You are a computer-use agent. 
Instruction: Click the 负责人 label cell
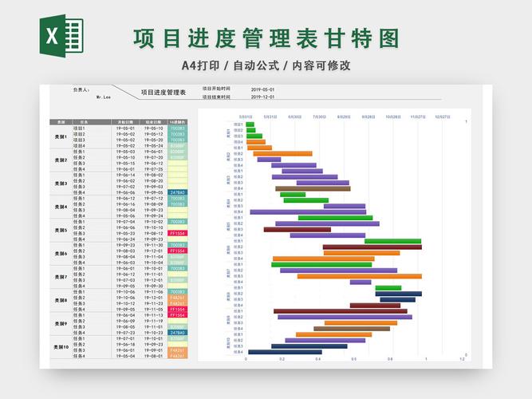tap(81, 89)
